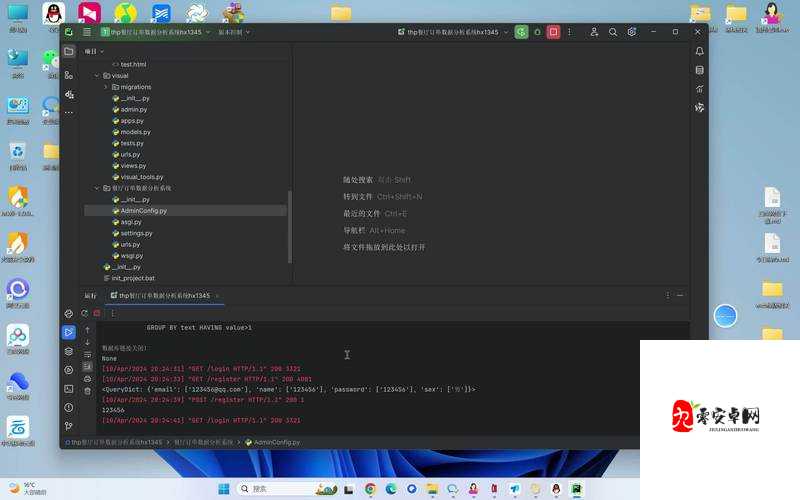
Task: Print the Run console output icon
Action: [x=88, y=379]
